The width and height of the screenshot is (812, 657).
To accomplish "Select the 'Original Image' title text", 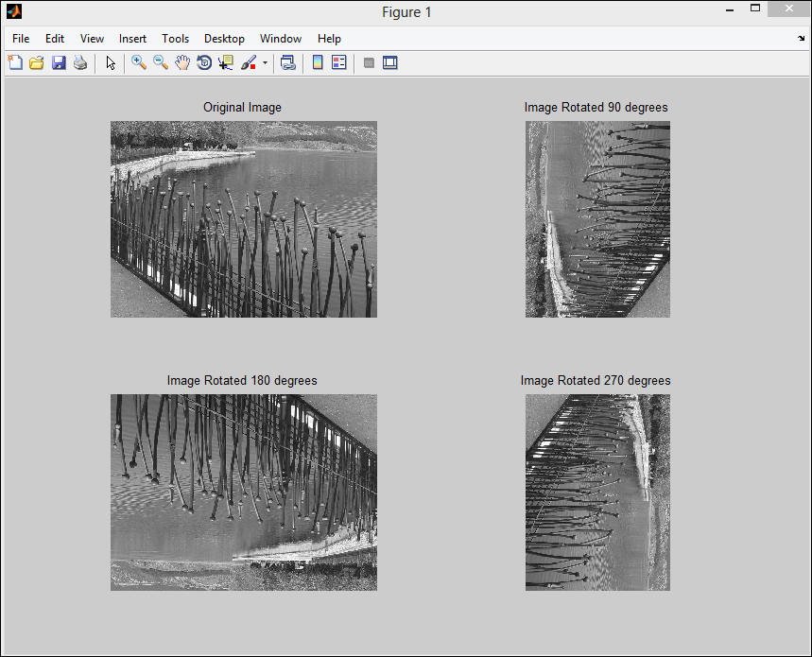I will (x=242, y=107).
